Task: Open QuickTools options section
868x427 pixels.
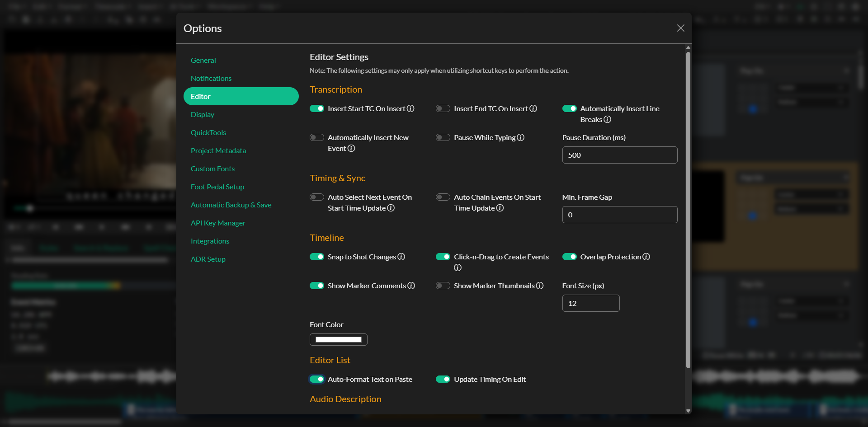Action: (x=241, y=132)
